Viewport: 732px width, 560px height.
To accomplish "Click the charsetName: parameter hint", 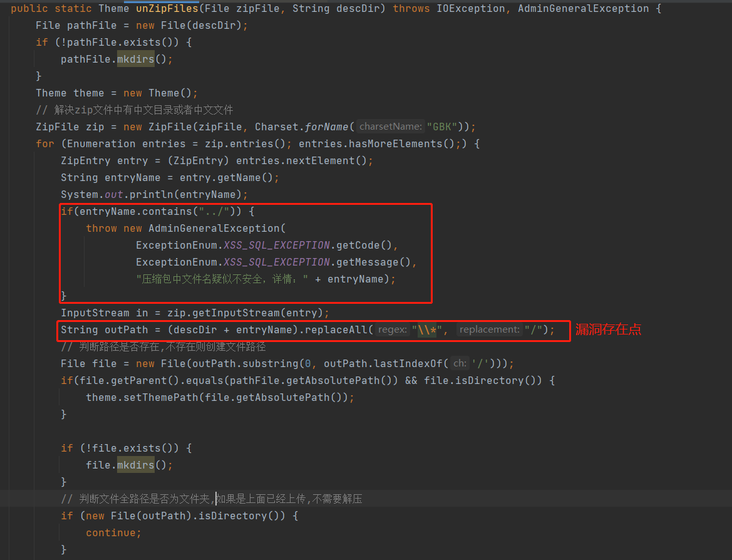I will tap(390, 127).
